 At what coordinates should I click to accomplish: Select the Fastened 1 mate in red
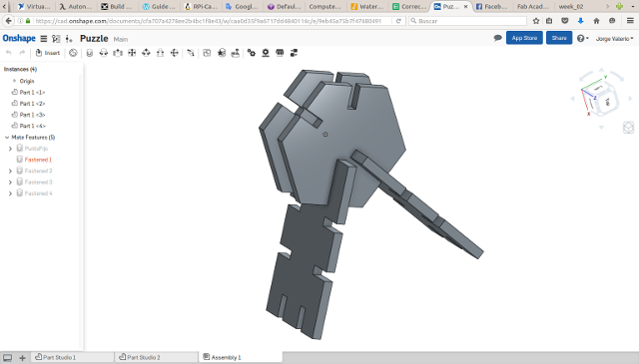click(38, 160)
